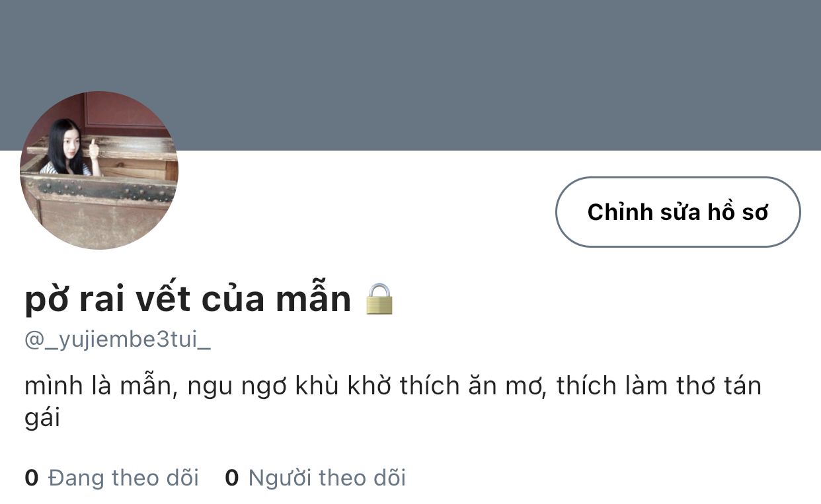Click the Chỉnh sửa hồ sơ button
The width and height of the screenshot is (821, 504).
[x=678, y=212]
